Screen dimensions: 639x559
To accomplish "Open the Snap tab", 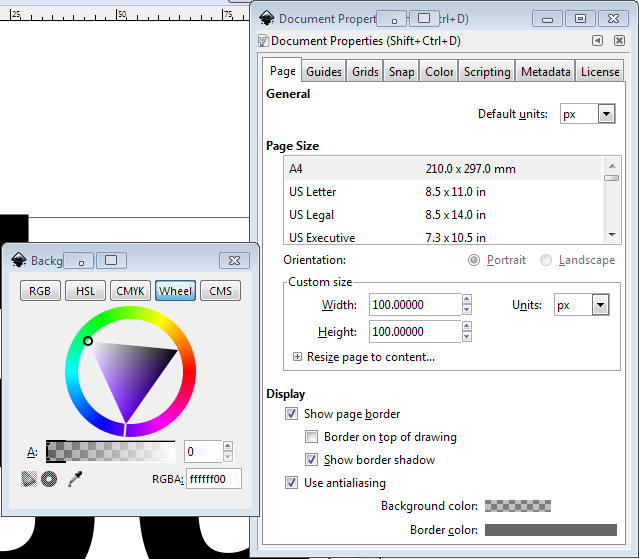I will 401,72.
